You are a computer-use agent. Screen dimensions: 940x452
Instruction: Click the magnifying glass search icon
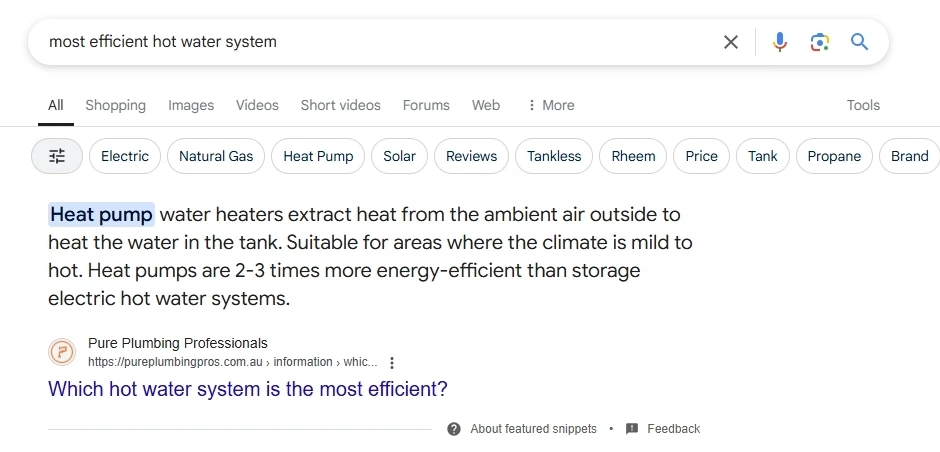tap(860, 41)
